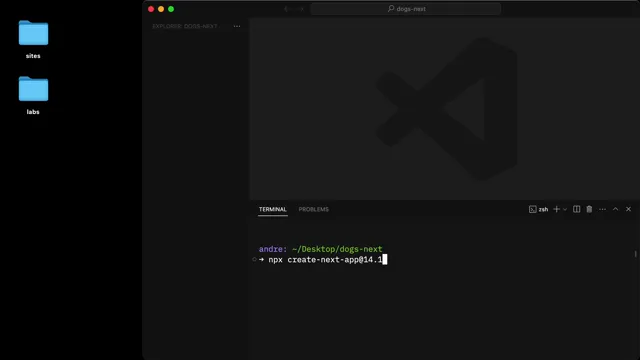Close the bottom terminal panel

point(629,209)
